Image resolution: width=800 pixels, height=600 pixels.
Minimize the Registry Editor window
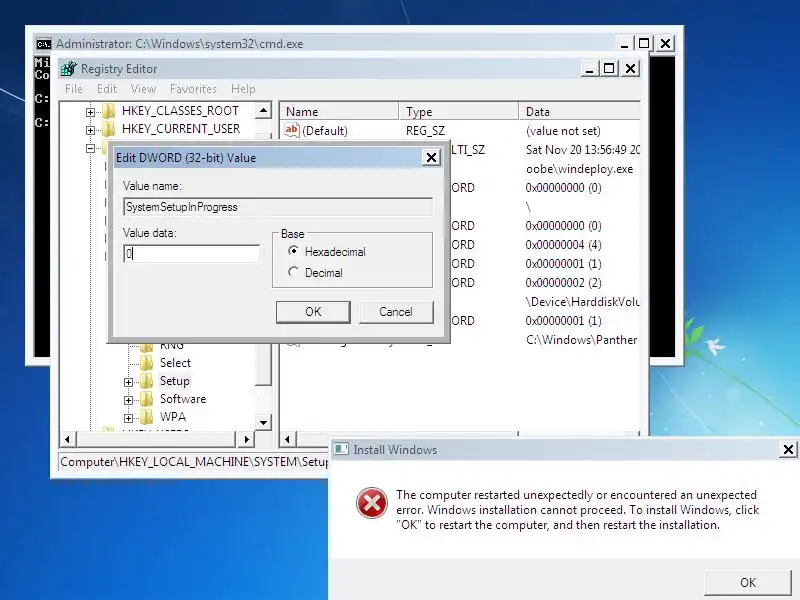[x=589, y=69]
